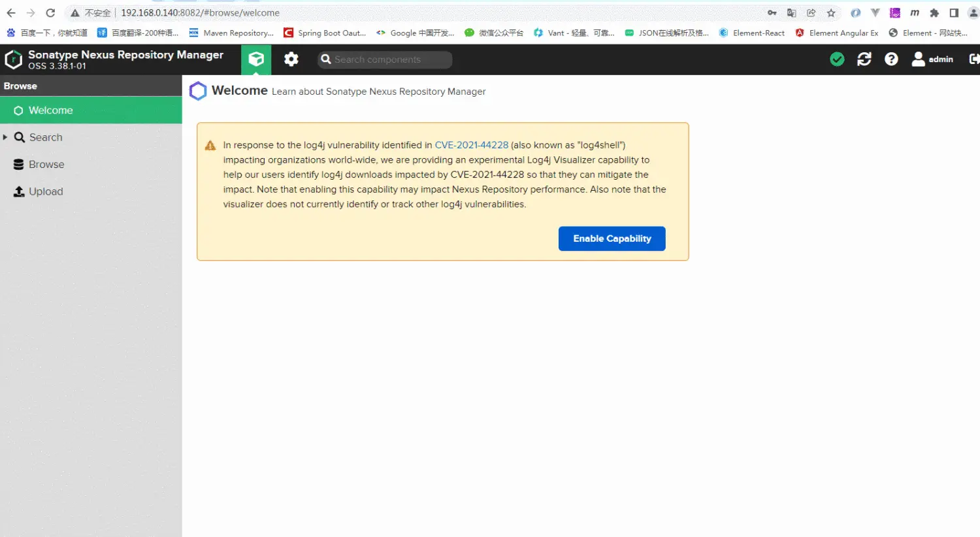Focus the Search components field

tap(391, 59)
